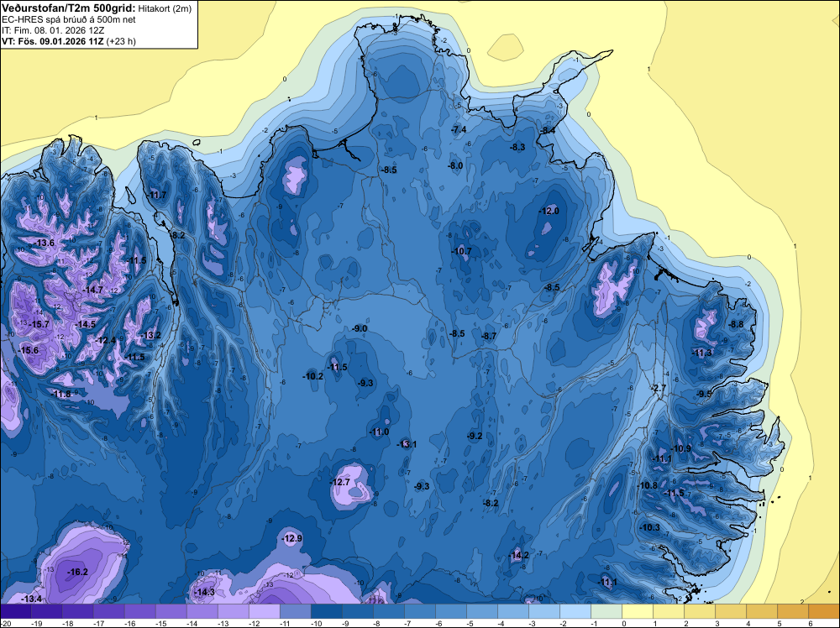
Task: Select the -12.0 temperature label
Action: (x=549, y=211)
